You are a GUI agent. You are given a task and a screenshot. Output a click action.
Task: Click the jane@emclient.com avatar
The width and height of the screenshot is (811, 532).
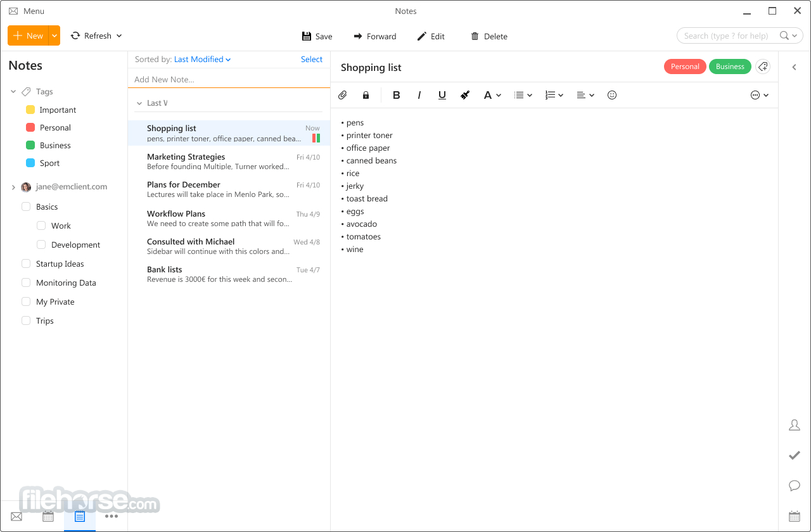pos(26,187)
